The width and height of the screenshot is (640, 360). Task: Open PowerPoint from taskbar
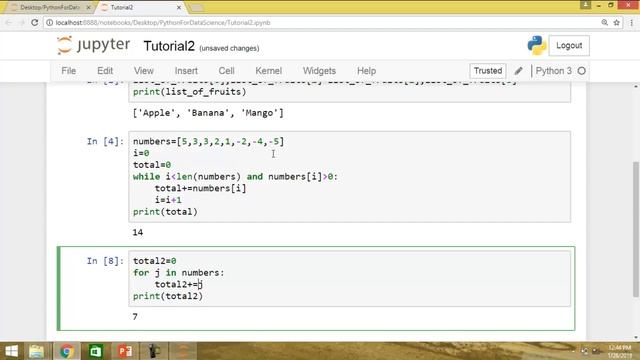coord(125,351)
